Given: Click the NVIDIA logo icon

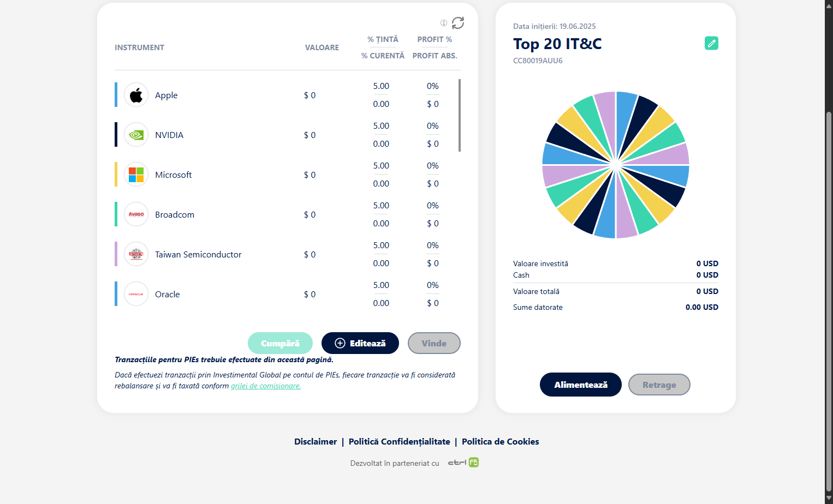Looking at the screenshot, I should click(136, 135).
